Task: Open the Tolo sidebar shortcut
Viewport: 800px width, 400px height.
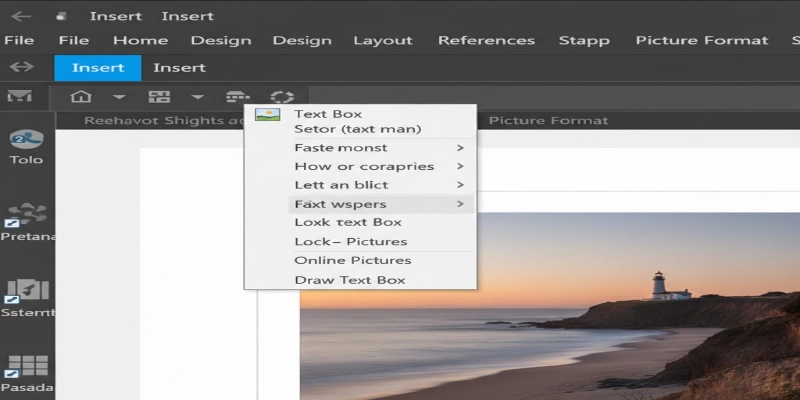Action: [26, 146]
